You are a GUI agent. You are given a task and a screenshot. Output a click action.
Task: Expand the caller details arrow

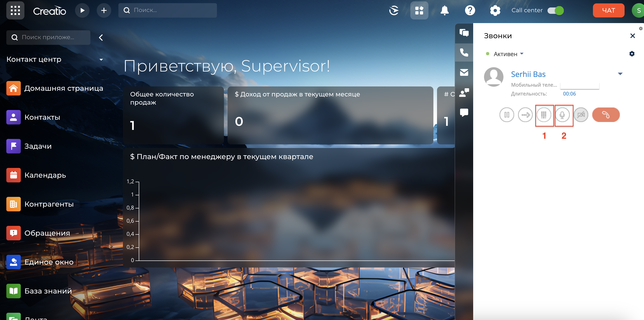point(620,74)
